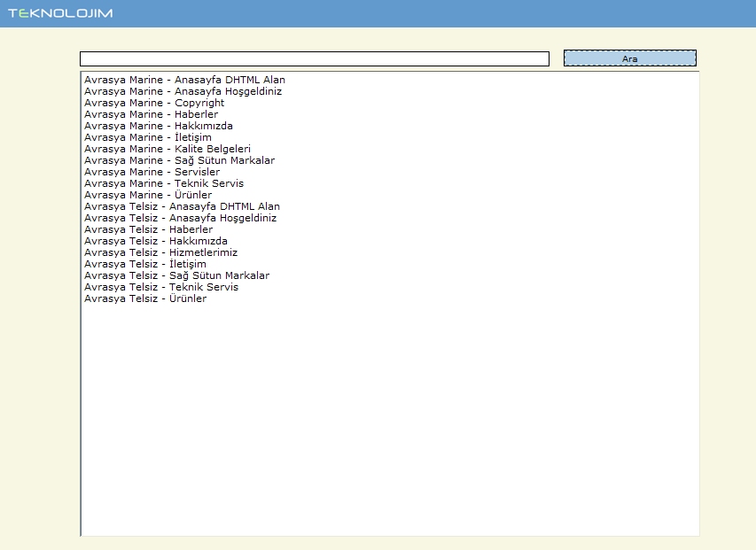Screen dimensions: 756x550
Task: Select 'Avrasya Marine - Servisler'
Action: click(152, 172)
